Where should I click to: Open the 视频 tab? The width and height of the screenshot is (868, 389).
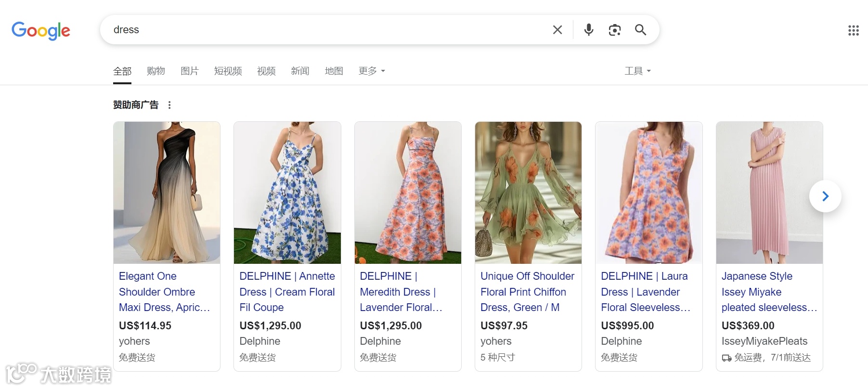[266, 71]
